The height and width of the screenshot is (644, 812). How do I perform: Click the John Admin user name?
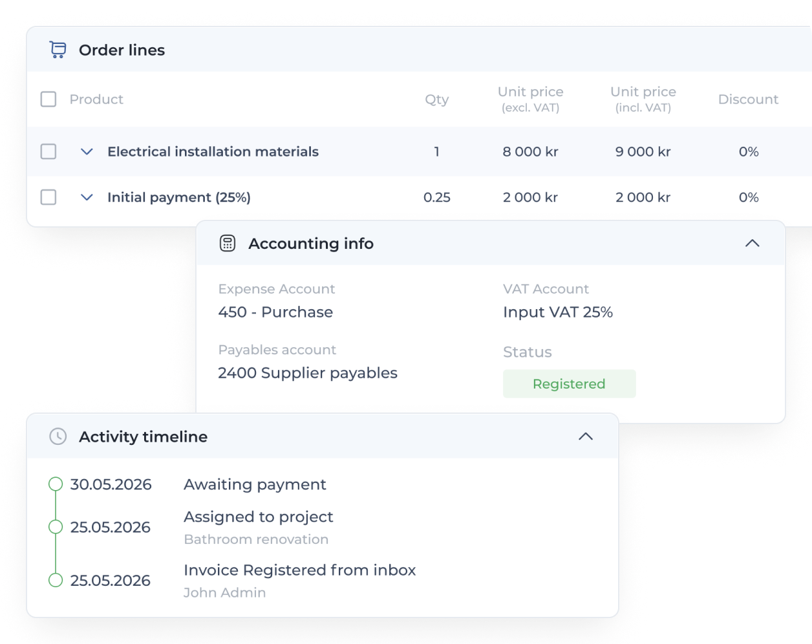coord(224,593)
